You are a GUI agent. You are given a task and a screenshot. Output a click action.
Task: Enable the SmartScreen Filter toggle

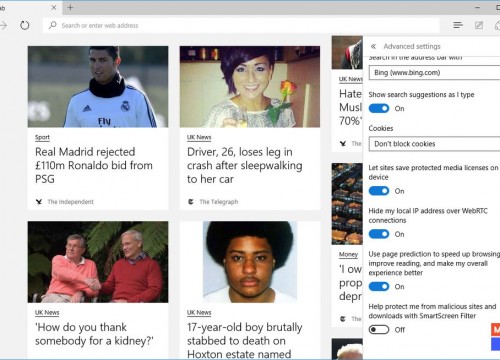point(379,330)
